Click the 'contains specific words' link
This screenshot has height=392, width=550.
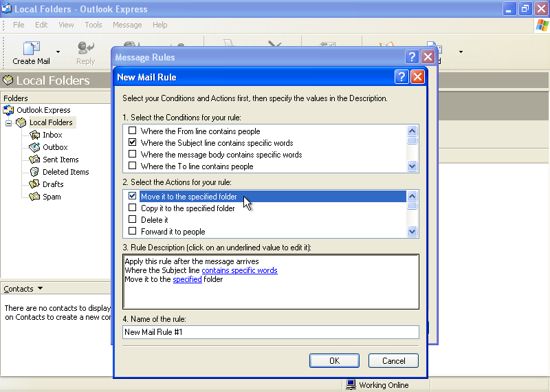coord(239,270)
